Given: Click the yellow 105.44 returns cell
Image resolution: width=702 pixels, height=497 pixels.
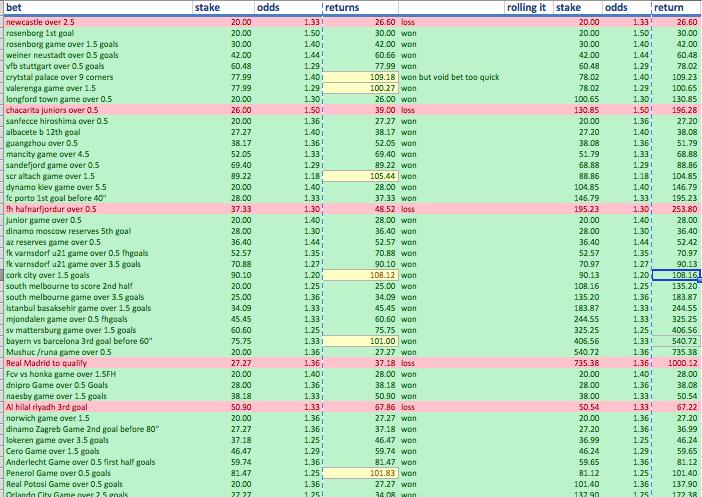Looking at the screenshot, I should tap(360, 176).
